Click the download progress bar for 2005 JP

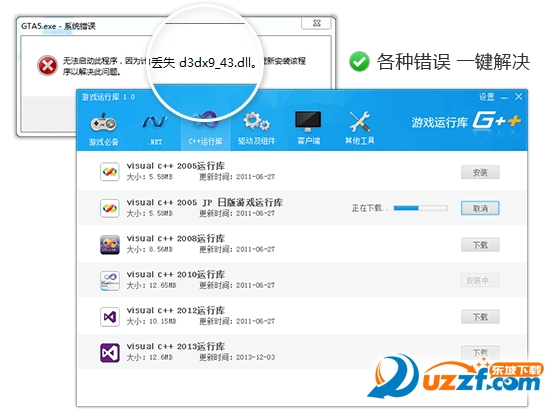pyautogui.click(x=421, y=208)
